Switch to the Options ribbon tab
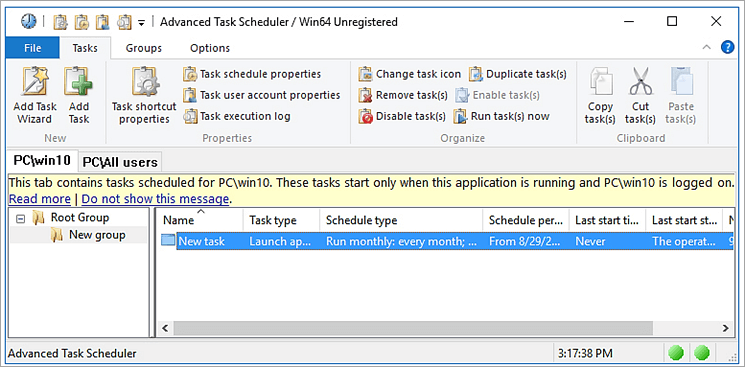 tap(210, 48)
